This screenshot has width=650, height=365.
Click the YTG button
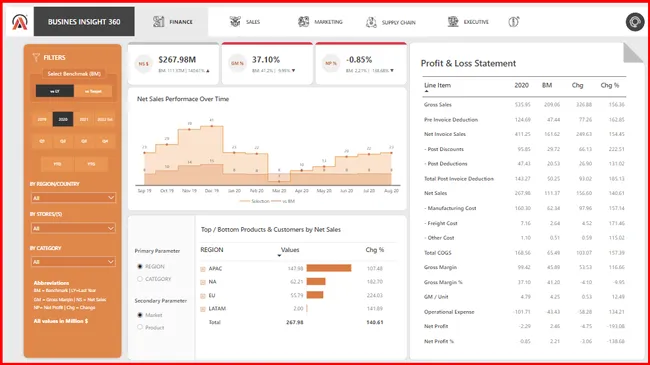(x=92, y=164)
